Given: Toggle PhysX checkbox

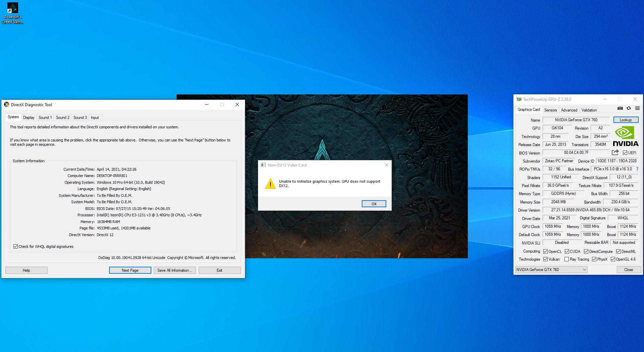Looking at the screenshot, I should 594,259.
